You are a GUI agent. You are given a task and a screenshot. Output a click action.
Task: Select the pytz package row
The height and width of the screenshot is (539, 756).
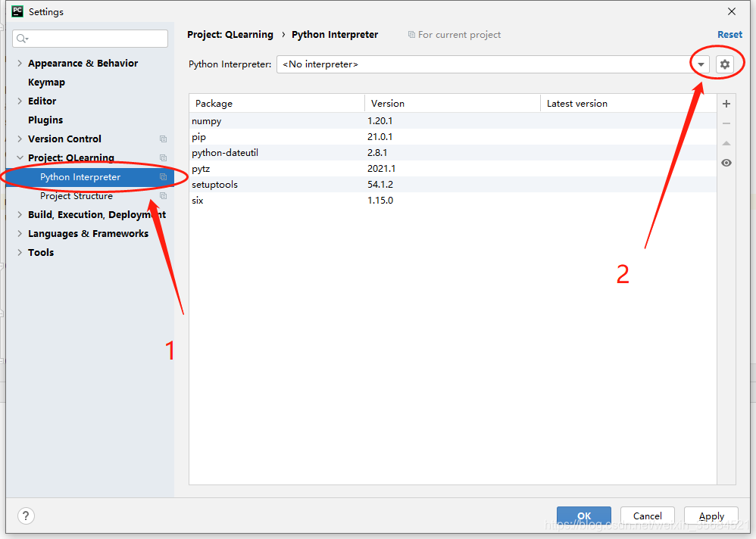click(453, 168)
